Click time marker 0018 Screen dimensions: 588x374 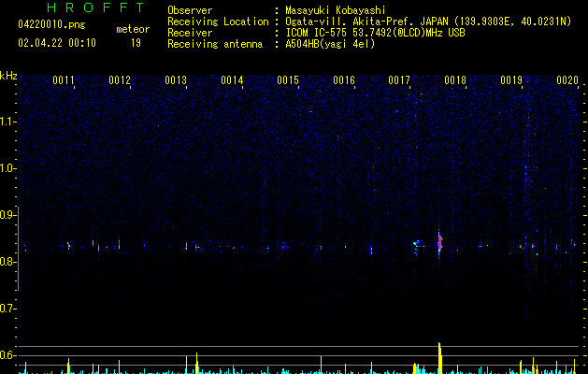tap(455, 80)
